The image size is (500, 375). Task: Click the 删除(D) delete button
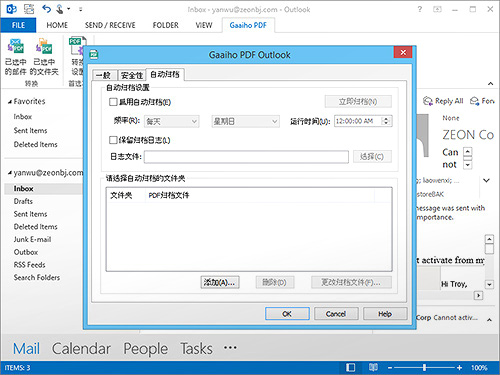(x=275, y=282)
